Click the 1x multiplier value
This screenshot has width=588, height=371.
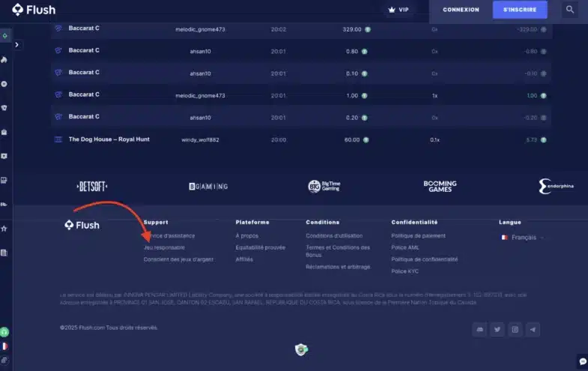434,96
